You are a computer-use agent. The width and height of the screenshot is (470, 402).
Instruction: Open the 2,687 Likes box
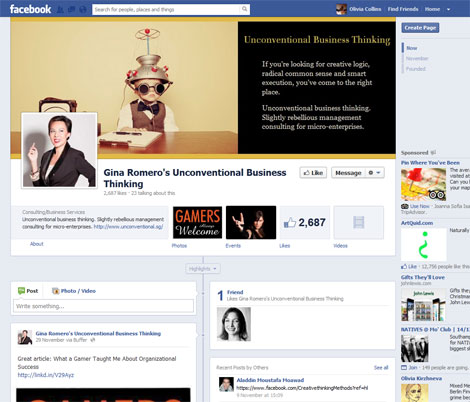[x=305, y=222]
